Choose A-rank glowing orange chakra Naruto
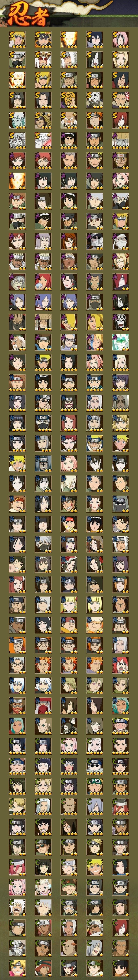Viewport: 138px width, 980px height. (17, 181)
